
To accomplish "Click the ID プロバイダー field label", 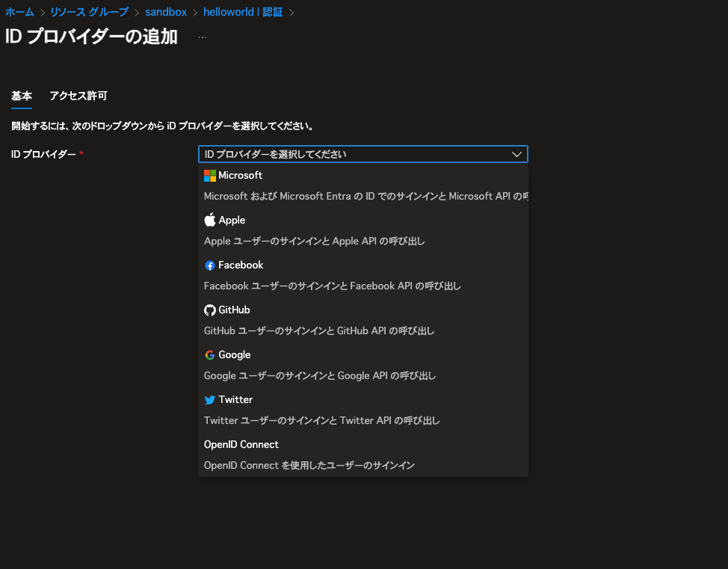I will 43,154.
